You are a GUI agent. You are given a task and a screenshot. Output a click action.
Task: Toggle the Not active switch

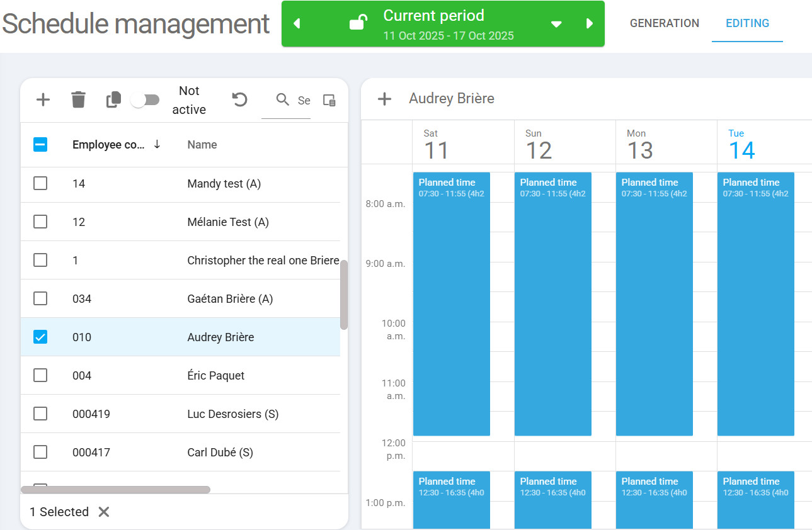click(146, 100)
